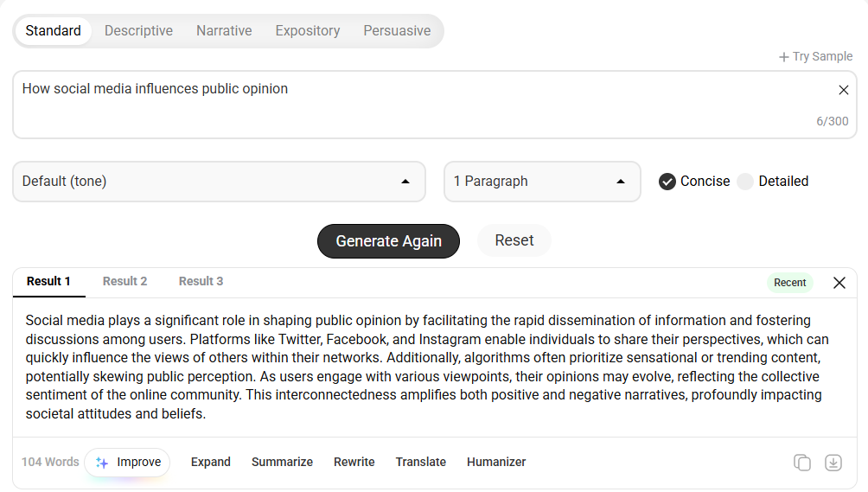Image resolution: width=868 pixels, height=492 pixels.
Task: Close the results panel
Action: [x=839, y=283]
